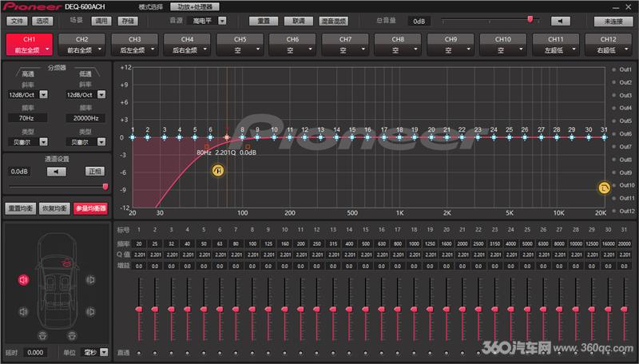Toggle the 直通 bypass dot for band 12
The height and width of the screenshot is (364, 639).
(x=316, y=353)
